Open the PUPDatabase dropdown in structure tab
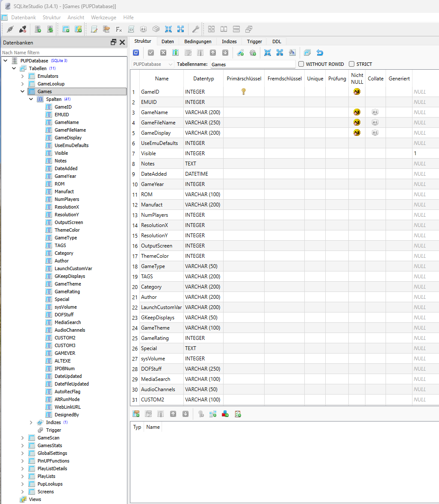439x504 pixels. [x=153, y=64]
